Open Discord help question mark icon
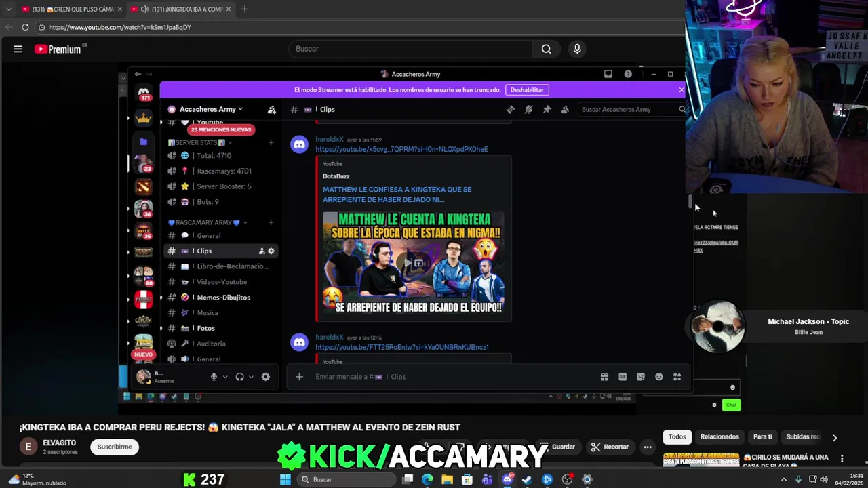 (x=628, y=74)
